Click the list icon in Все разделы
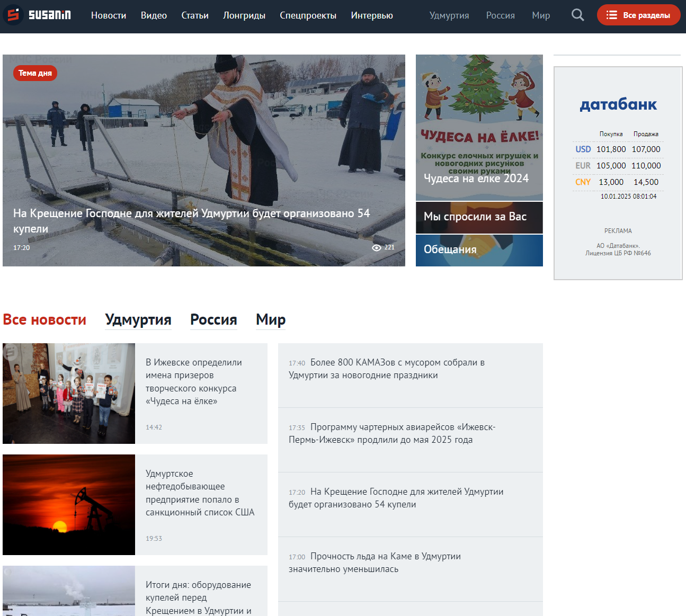The image size is (686, 616). point(611,15)
